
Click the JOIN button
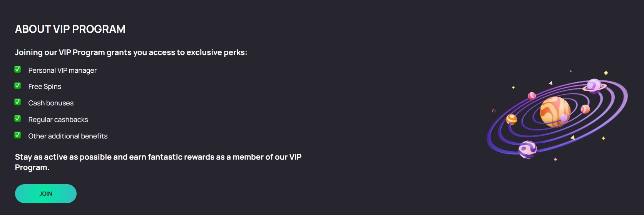tap(45, 193)
